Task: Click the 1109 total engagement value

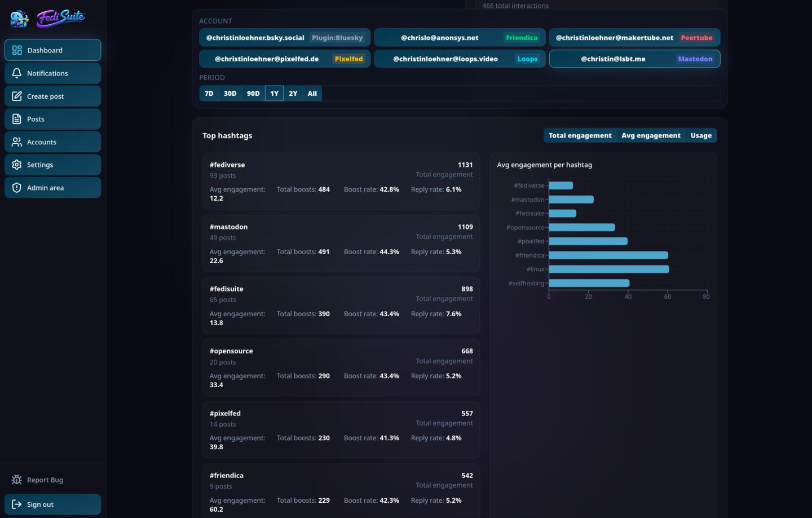Action: coord(465,227)
